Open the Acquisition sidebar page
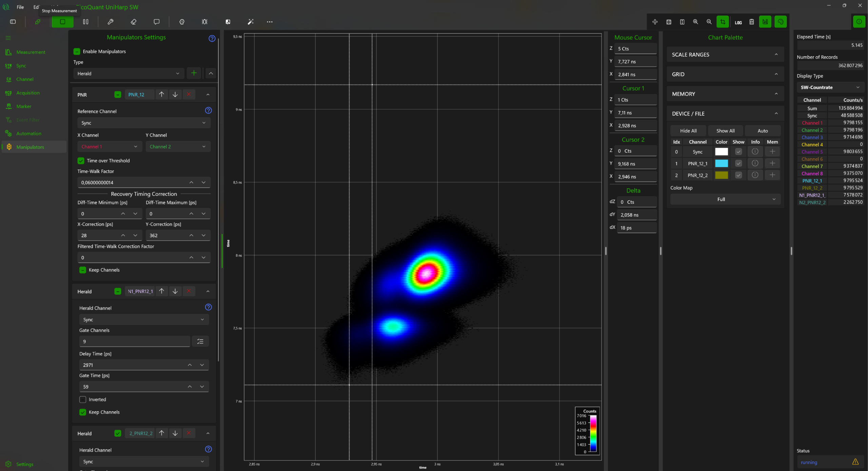The width and height of the screenshot is (868, 471). 28,93
